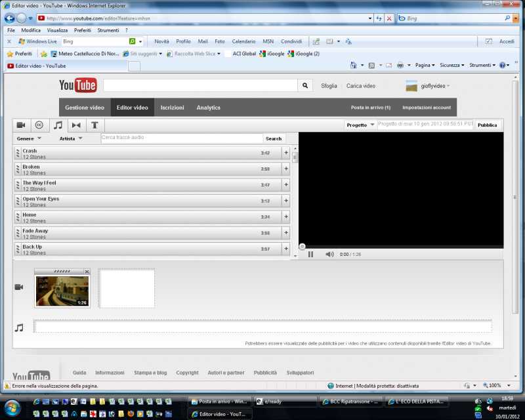
Task: Stop loading page with red X
Action: point(389,18)
